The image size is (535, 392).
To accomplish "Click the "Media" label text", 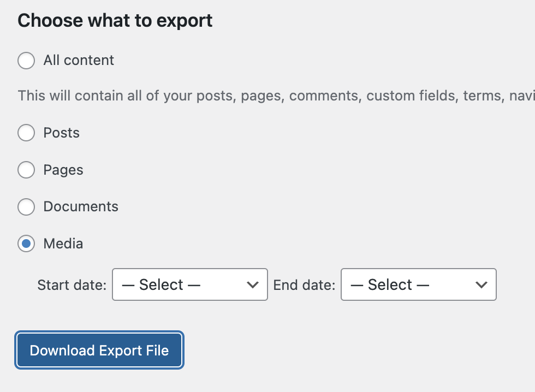I will [62, 243].
